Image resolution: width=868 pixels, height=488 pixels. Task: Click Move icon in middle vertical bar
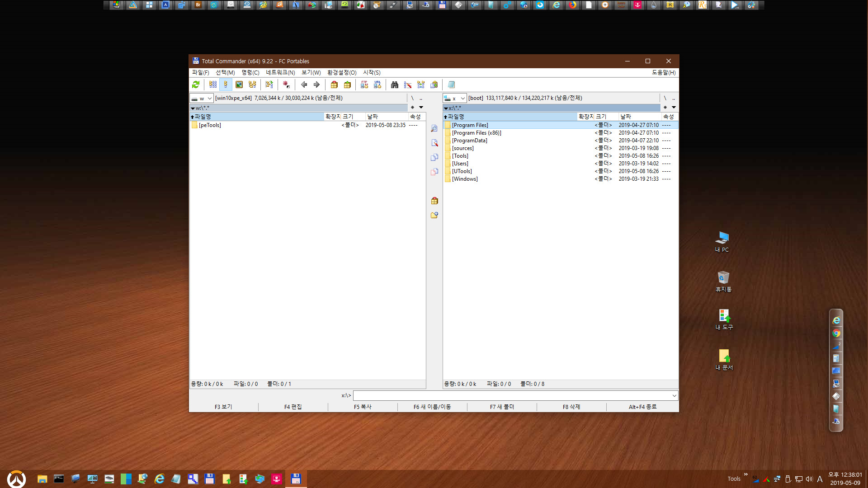(x=434, y=172)
